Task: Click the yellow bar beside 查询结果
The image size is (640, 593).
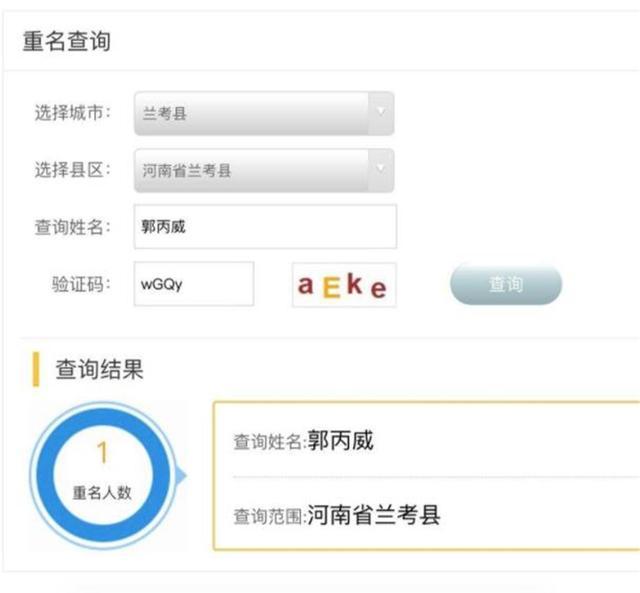Action: (x=36, y=369)
